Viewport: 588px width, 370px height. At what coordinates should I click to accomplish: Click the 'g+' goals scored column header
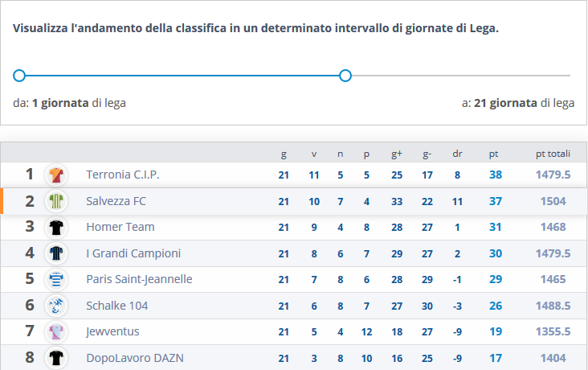point(397,154)
